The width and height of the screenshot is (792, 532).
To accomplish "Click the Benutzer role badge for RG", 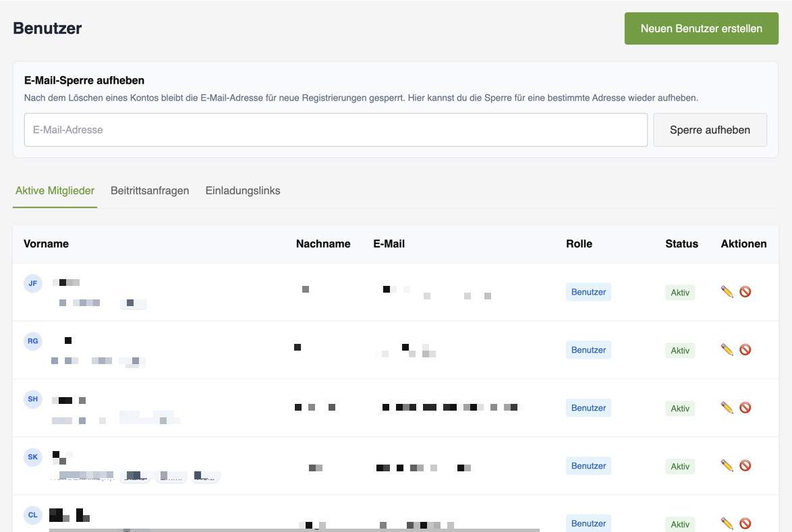I will pyautogui.click(x=588, y=350).
